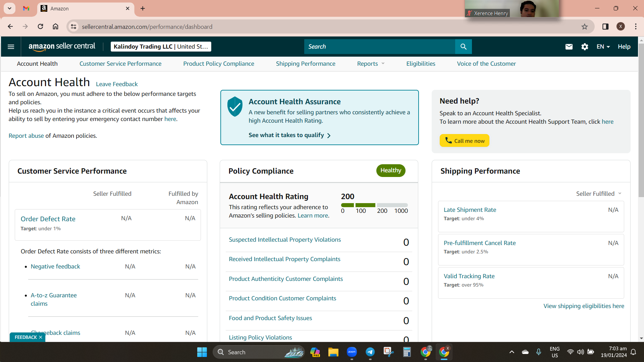Image resolution: width=644 pixels, height=362 pixels.
Task: Open Telegram from the taskbar
Action: pyautogui.click(x=370, y=352)
